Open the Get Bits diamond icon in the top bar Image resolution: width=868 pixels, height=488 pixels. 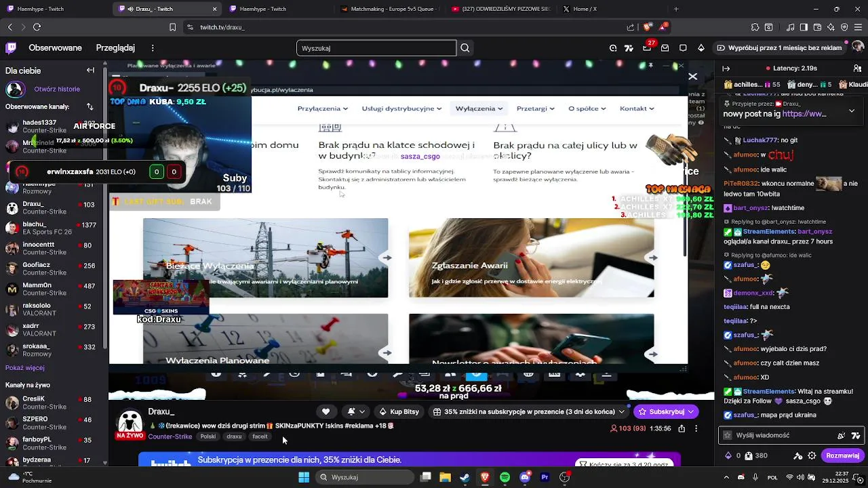pyautogui.click(x=701, y=48)
